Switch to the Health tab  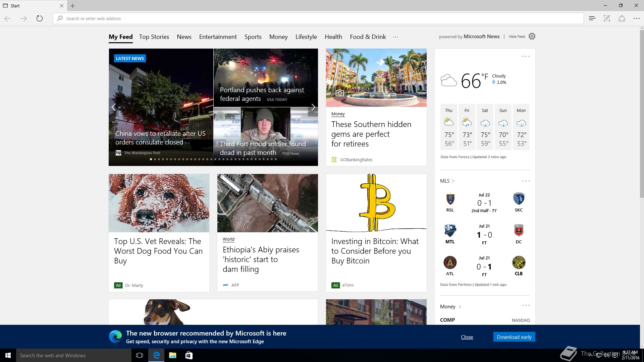coord(333,37)
